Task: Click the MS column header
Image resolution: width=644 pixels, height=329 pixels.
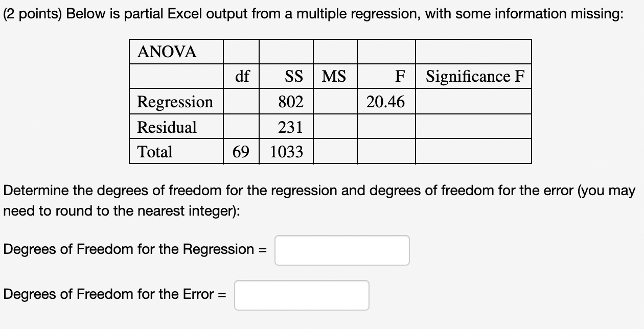Action: tap(335, 76)
